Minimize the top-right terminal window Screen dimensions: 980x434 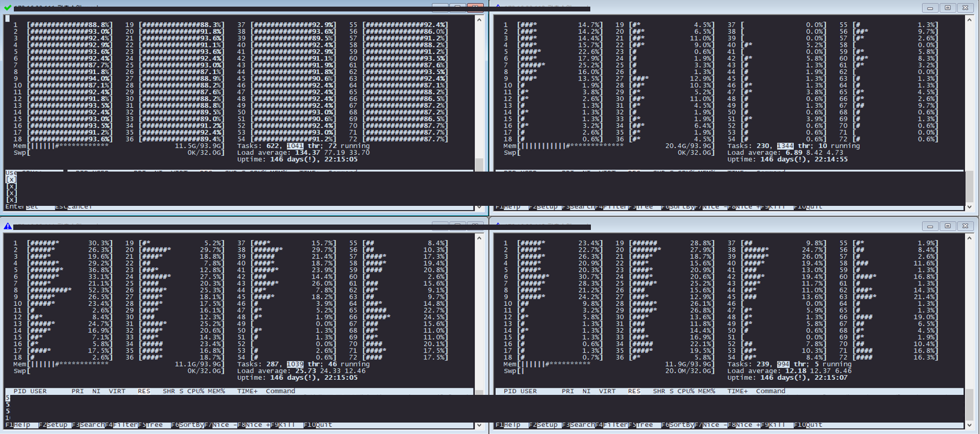point(930,8)
